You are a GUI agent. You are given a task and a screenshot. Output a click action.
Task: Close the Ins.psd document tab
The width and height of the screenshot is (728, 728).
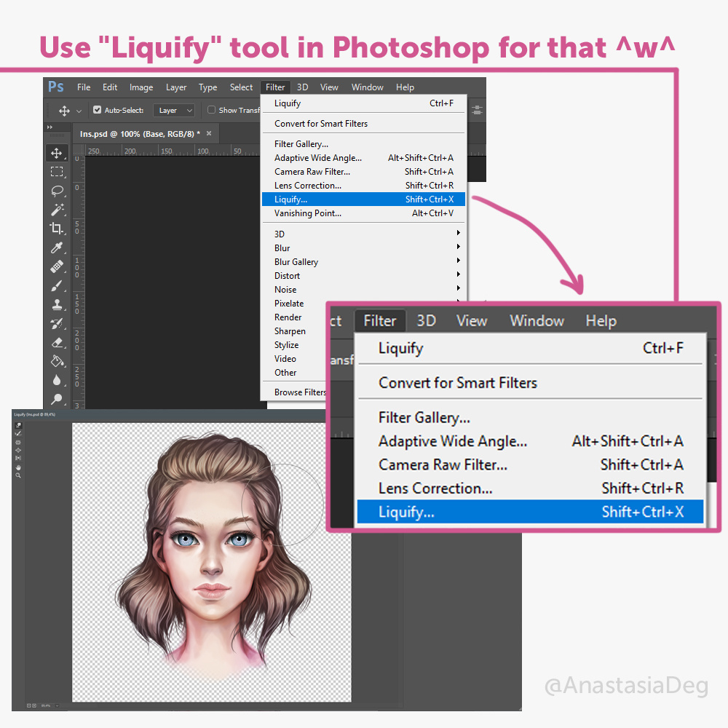[x=209, y=133]
